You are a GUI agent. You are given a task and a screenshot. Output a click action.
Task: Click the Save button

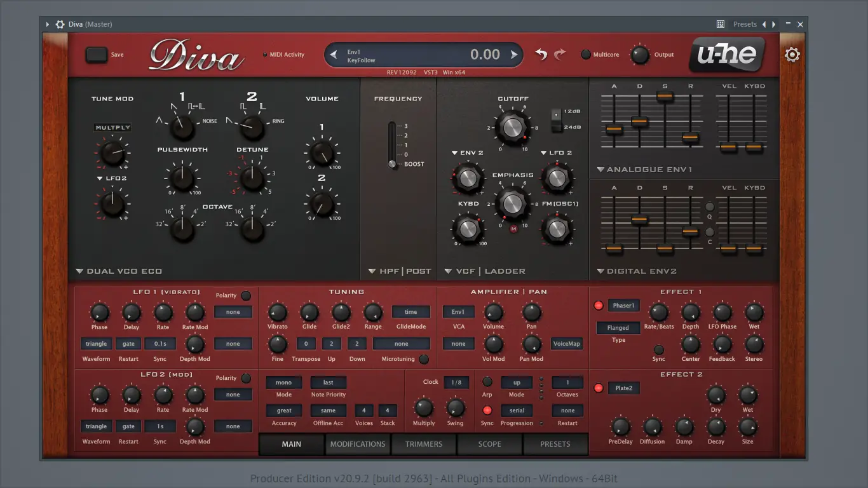pyautogui.click(x=97, y=55)
